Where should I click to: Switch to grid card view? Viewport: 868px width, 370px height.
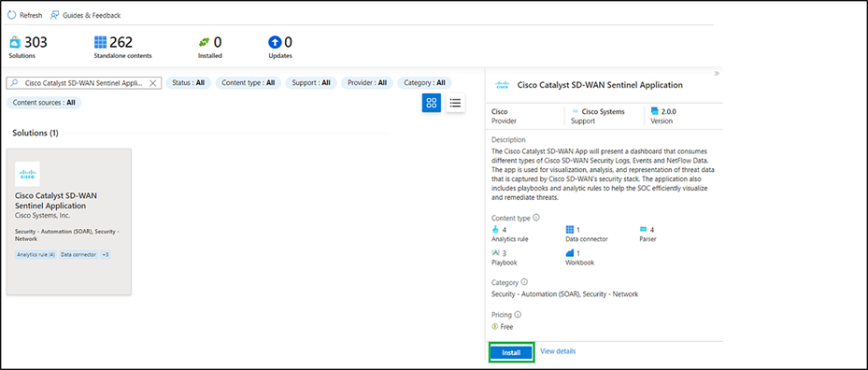point(432,103)
